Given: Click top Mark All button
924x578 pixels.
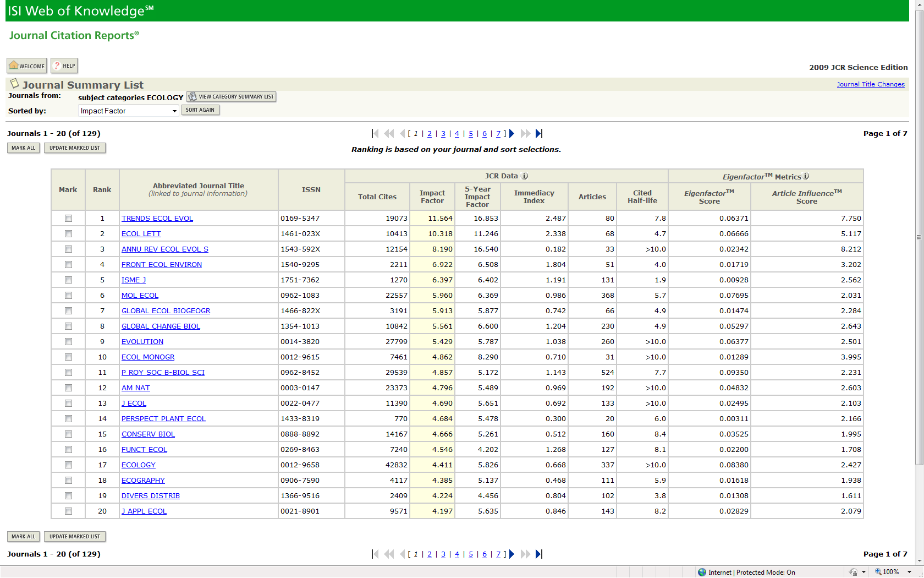Looking at the screenshot, I should [x=24, y=148].
